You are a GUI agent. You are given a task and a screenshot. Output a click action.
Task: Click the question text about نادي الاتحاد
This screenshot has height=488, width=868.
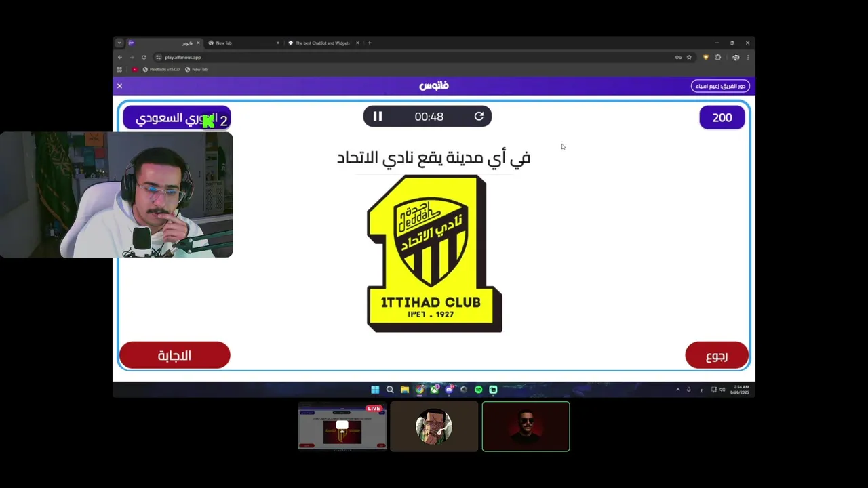[x=434, y=158]
